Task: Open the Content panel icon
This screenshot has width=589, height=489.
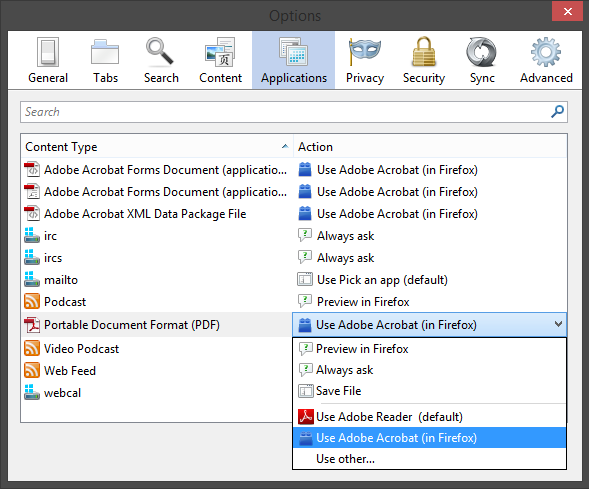Action: click(x=220, y=52)
